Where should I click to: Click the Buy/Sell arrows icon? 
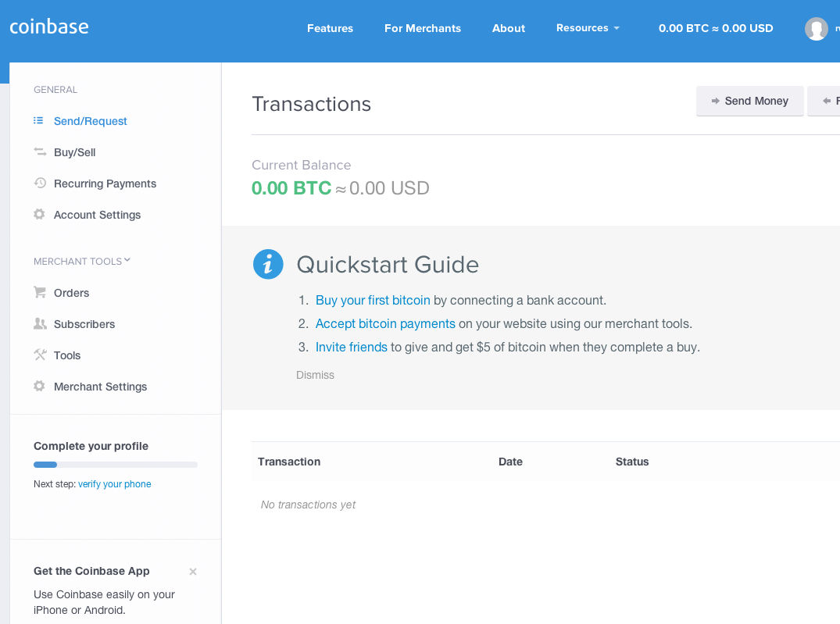40,152
